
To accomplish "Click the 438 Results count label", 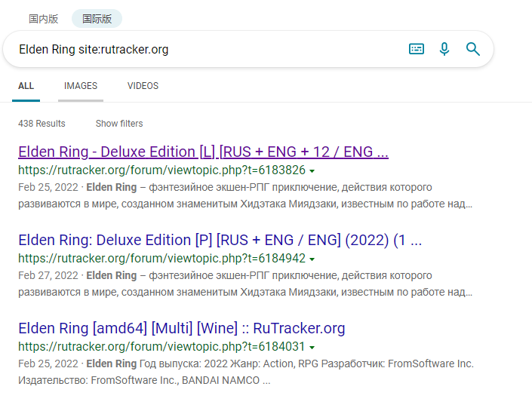I will click(42, 124).
